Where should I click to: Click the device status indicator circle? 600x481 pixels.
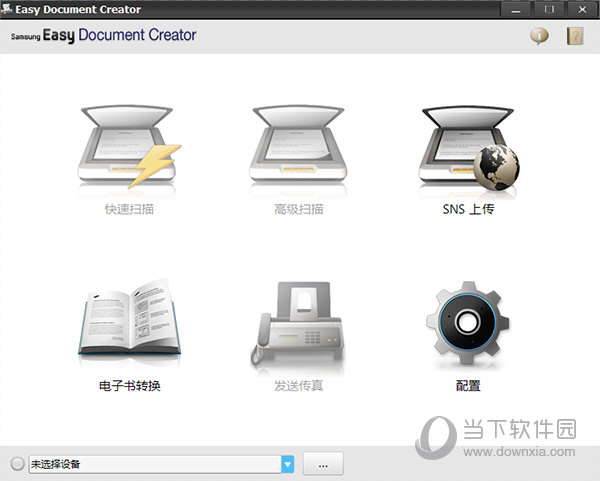point(17,464)
